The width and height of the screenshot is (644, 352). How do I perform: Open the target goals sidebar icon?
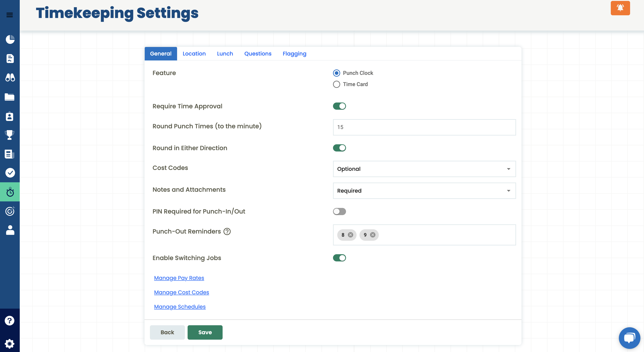click(10, 211)
